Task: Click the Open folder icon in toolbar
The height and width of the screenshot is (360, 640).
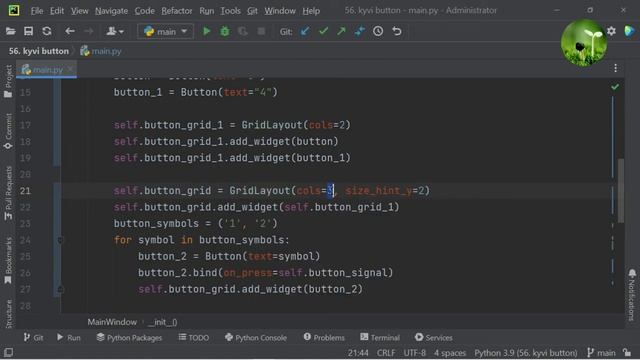Action: (11, 31)
